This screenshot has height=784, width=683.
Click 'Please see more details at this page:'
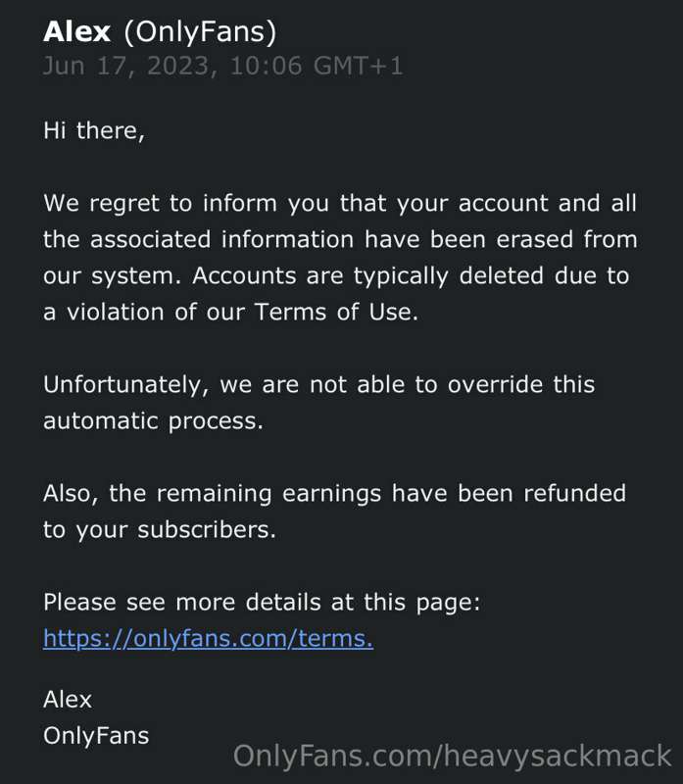click(x=262, y=603)
